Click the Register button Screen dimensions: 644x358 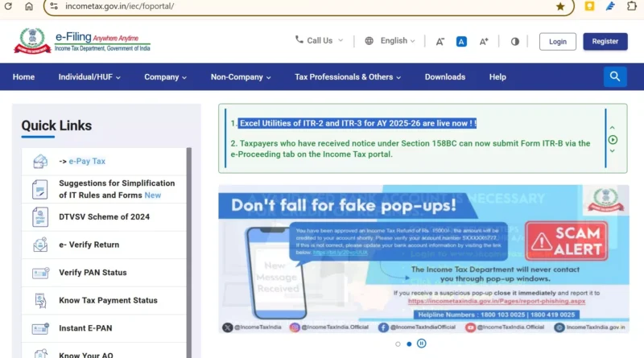tap(605, 41)
